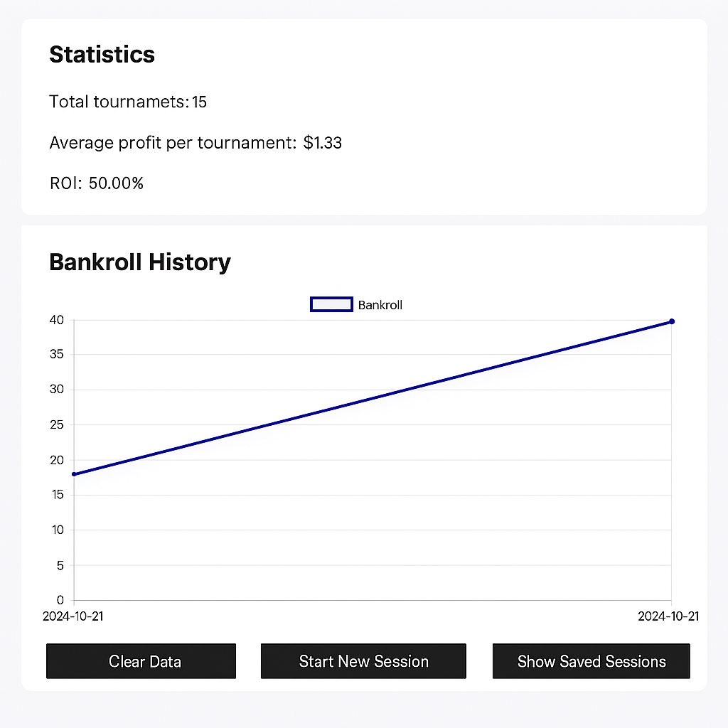Click the Bankroll legend label text
This screenshot has width=728, height=728.
[380, 305]
